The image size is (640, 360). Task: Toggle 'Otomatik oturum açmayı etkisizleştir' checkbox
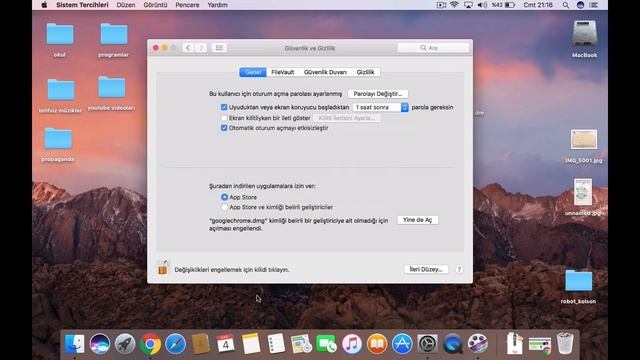coord(224,128)
